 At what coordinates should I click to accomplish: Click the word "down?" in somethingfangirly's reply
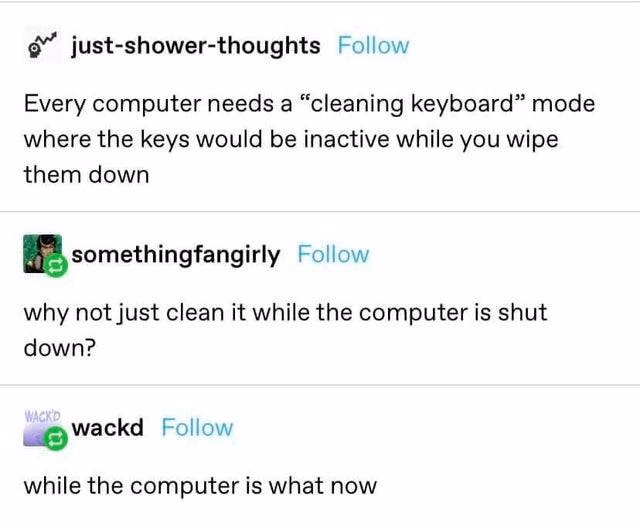coord(60,348)
